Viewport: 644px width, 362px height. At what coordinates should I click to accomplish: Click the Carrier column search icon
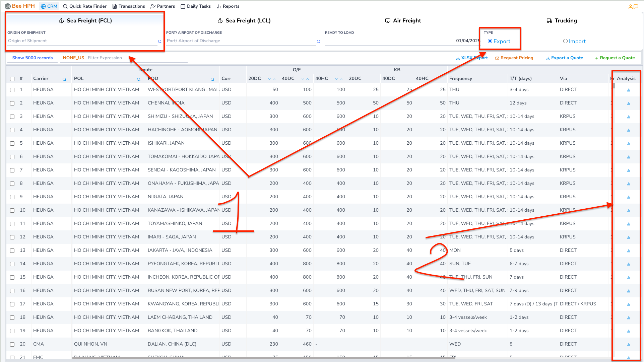(64, 79)
